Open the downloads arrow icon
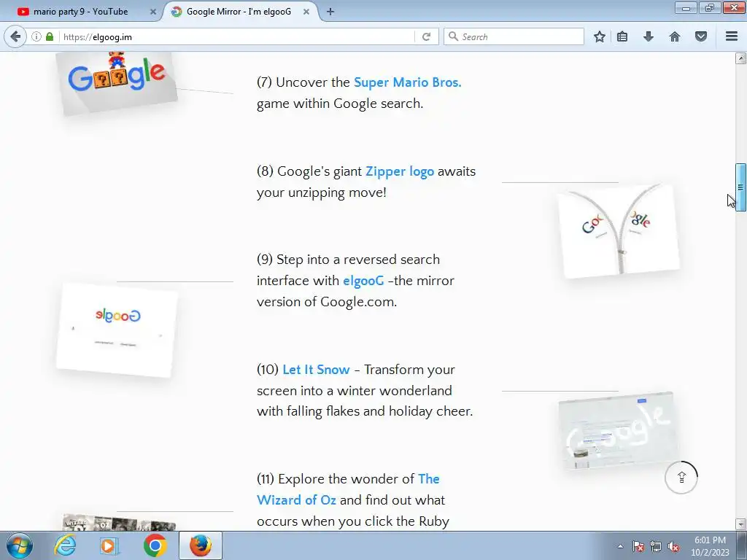Viewport: 747px width, 560px height. click(649, 36)
